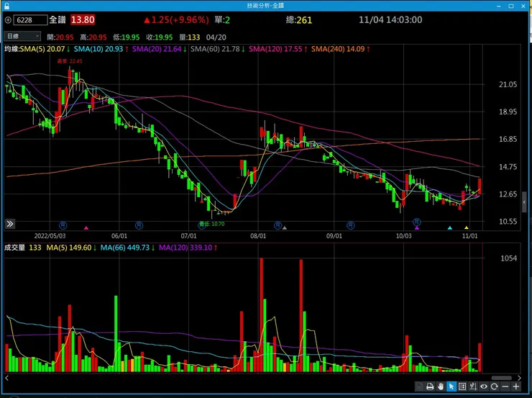Click the SMA(10) 20.93 legend label

tap(98, 49)
